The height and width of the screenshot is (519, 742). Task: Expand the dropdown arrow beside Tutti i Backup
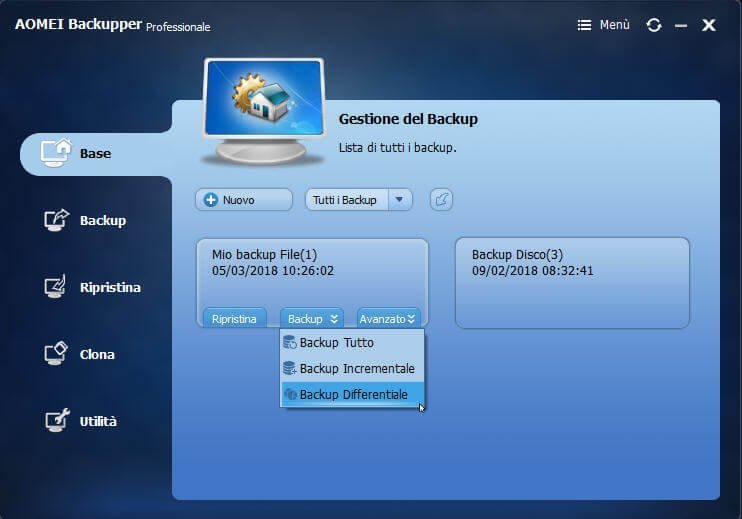coord(400,200)
